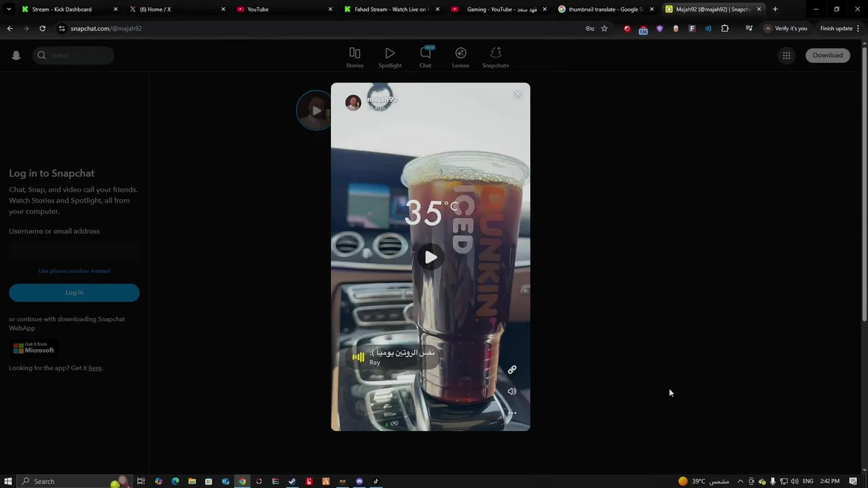
Task: Show hidden system tray icons chevron
Action: (x=740, y=481)
